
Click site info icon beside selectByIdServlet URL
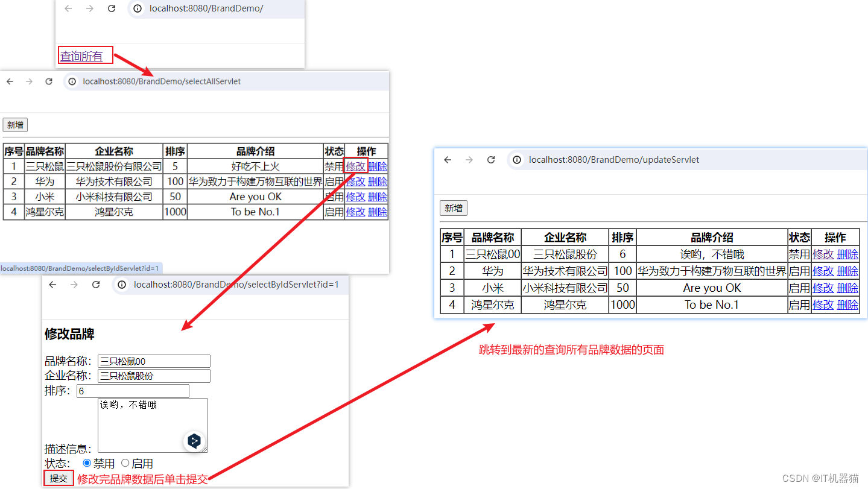tap(122, 285)
